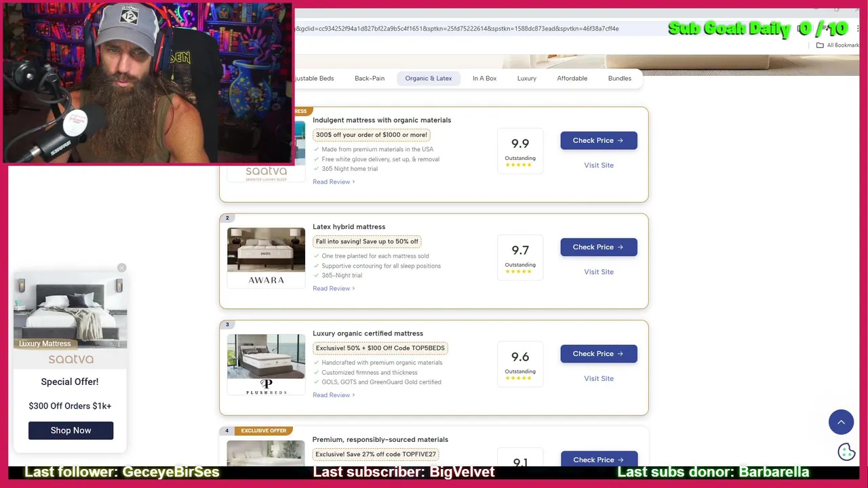Select the Organic & Latex tab
This screenshot has width=868, height=488.
point(429,78)
